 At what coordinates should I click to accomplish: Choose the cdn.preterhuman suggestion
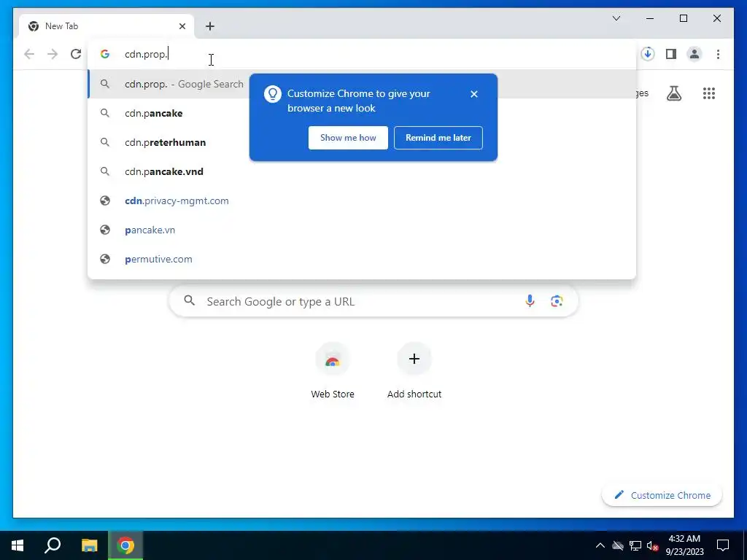(362, 142)
